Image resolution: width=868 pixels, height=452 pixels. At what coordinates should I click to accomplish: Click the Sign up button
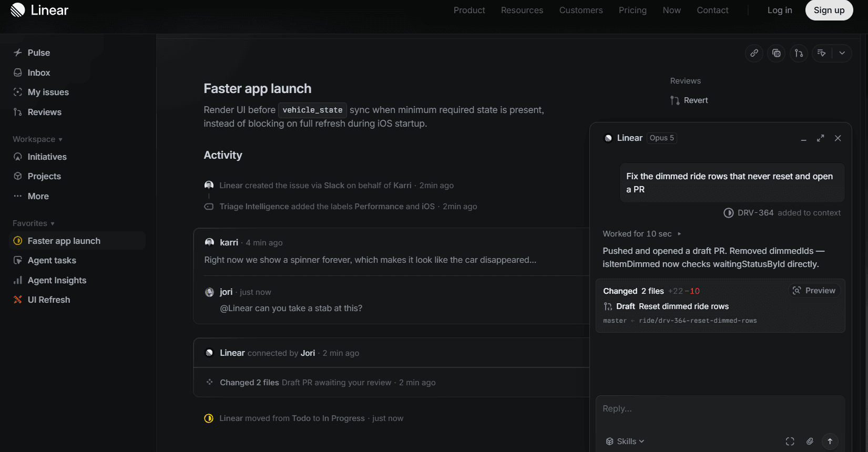coord(829,10)
